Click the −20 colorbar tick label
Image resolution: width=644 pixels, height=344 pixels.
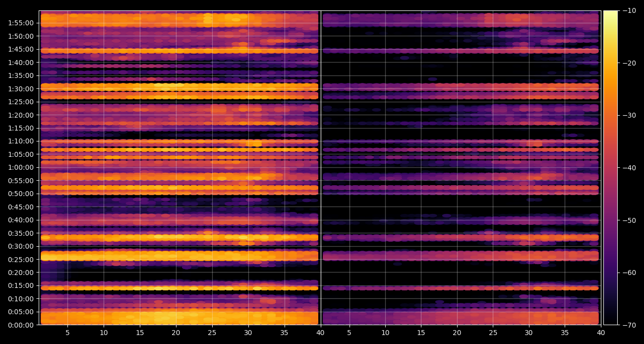(x=630, y=63)
